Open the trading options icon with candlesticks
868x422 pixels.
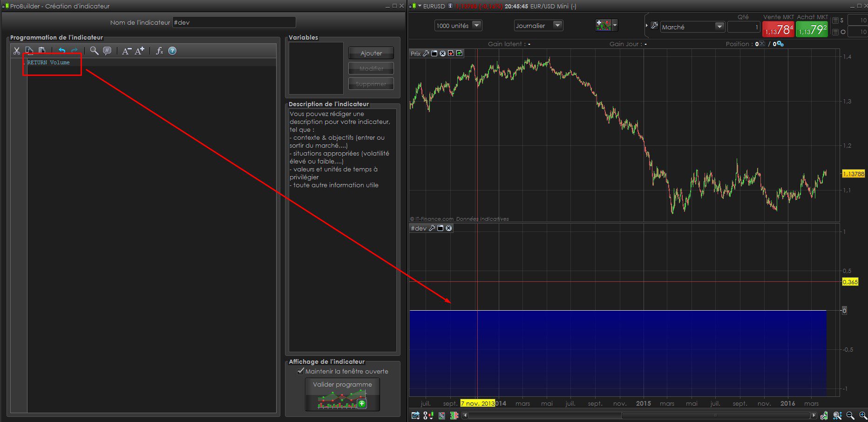tap(428, 415)
